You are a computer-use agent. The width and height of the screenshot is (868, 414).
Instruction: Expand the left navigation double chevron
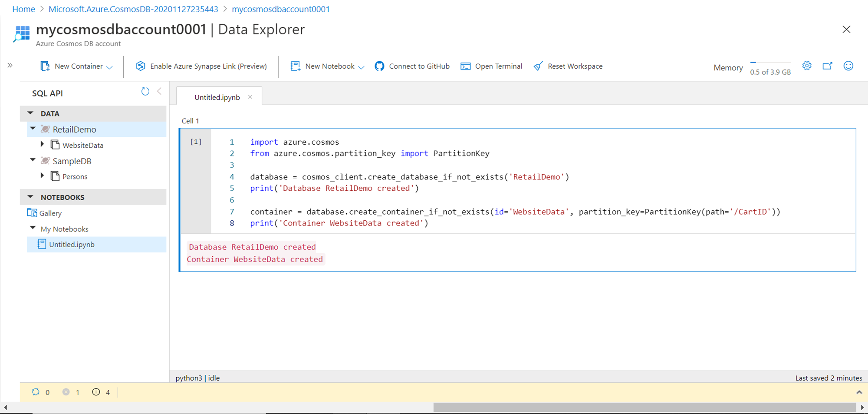point(10,66)
